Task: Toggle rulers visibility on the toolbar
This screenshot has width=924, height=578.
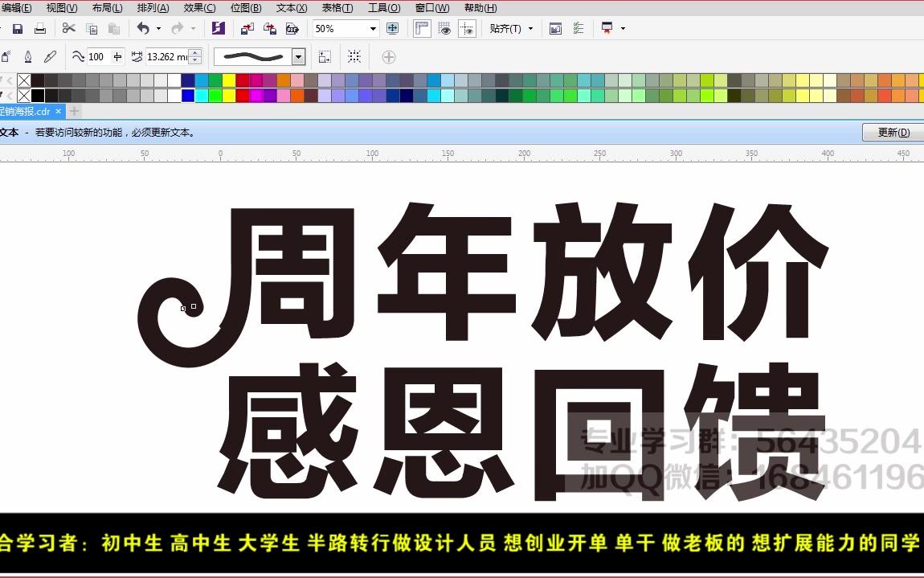Action: 421,28
